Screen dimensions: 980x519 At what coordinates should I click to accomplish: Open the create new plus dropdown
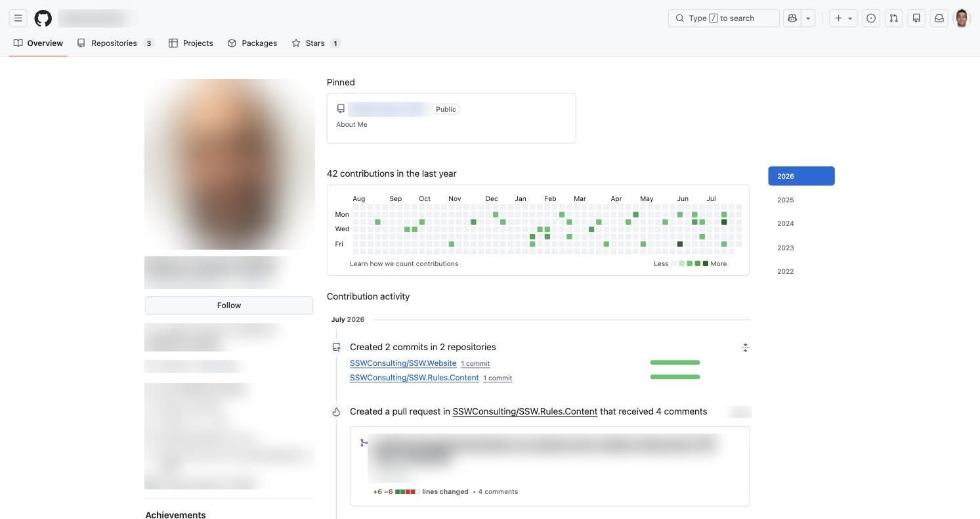843,18
